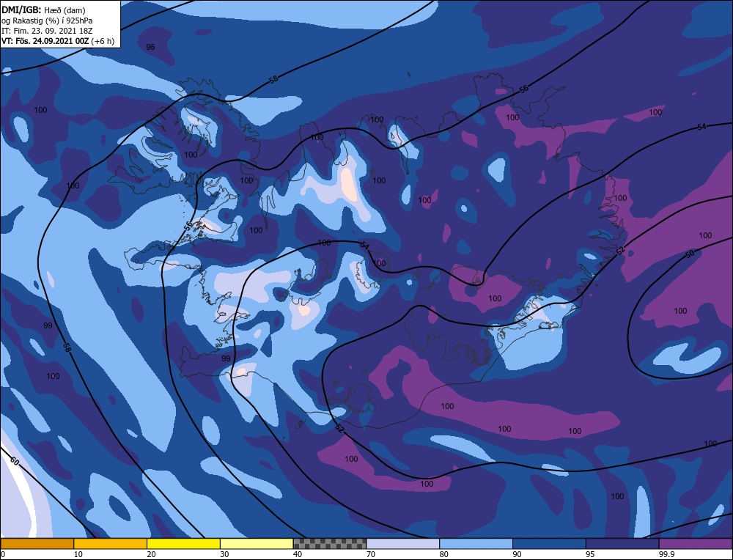Click the legend tick label '95'
This screenshot has height=560, width=733.
pos(590,554)
